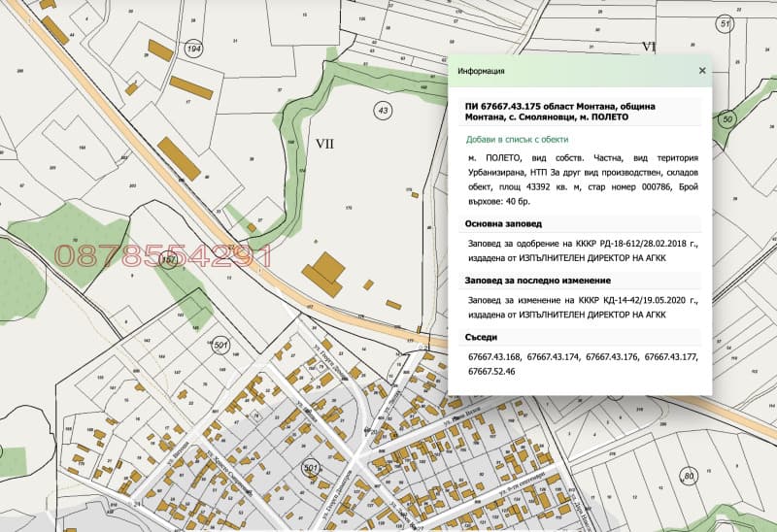Open neighbor parcel 67667.43.176

(612, 357)
